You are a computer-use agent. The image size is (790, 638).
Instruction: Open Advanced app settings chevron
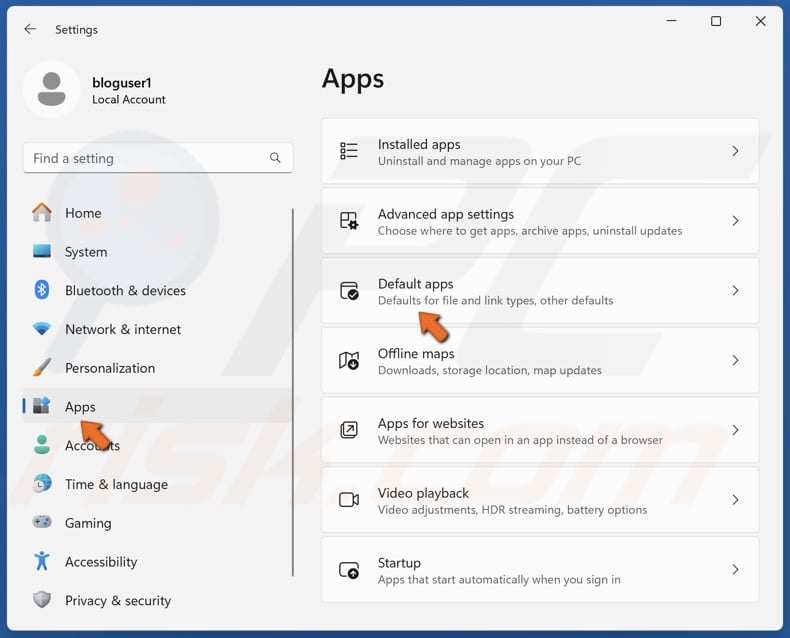(735, 221)
